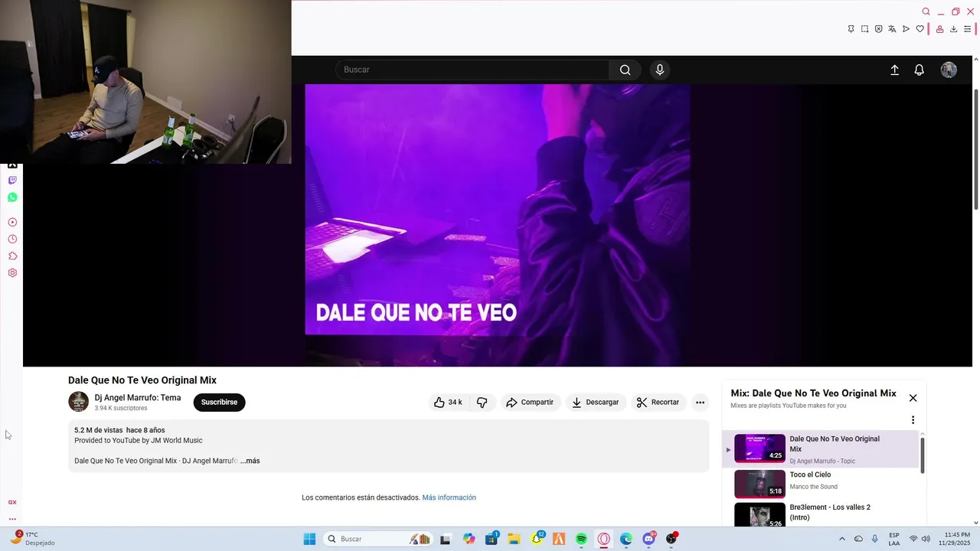
Task: Click the Dj Angel Marrufo channel avatar
Action: [x=78, y=402]
